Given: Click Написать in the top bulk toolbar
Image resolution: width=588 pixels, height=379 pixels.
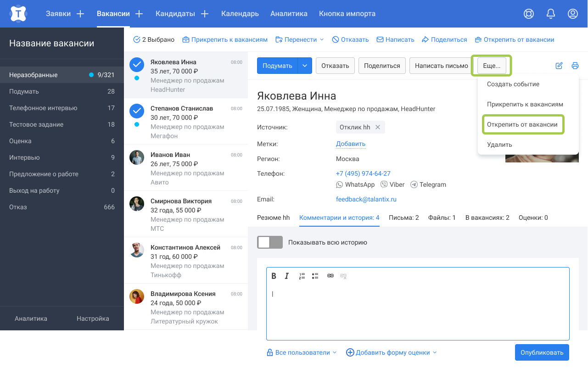Looking at the screenshot, I should tap(395, 39).
